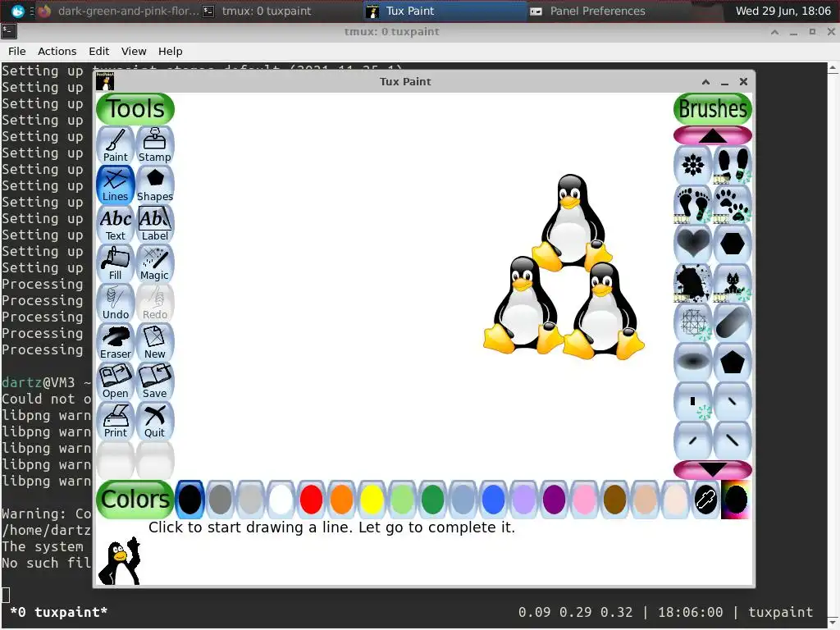Choose the flower brush
Image resolution: width=840 pixels, height=630 pixels.
pos(692,165)
